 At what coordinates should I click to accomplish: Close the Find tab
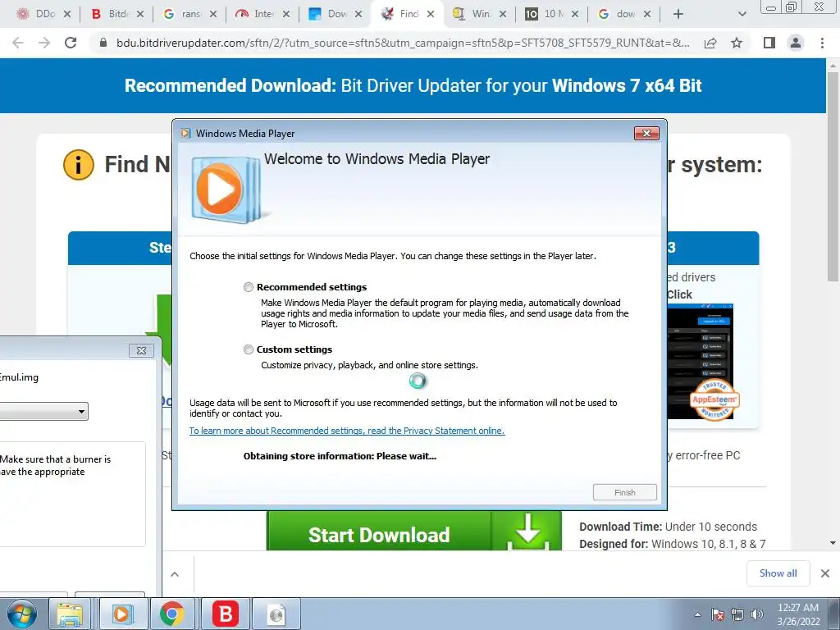tap(431, 14)
